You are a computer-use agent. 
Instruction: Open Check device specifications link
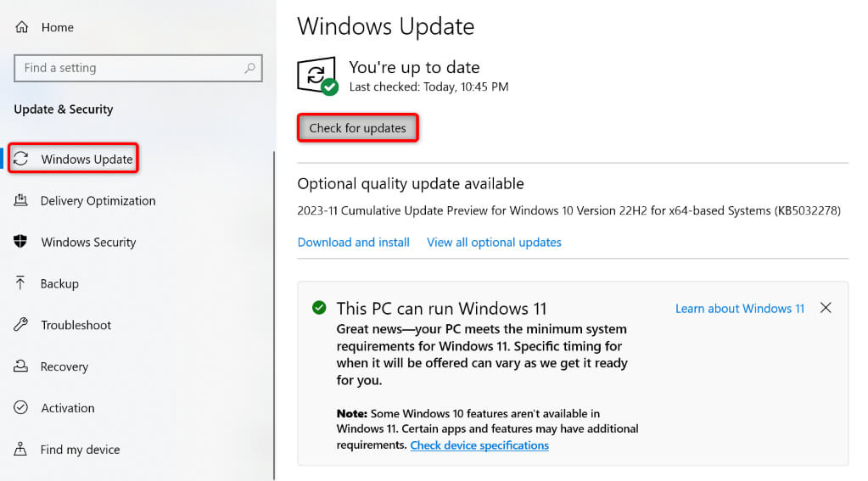click(x=479, y=445)
